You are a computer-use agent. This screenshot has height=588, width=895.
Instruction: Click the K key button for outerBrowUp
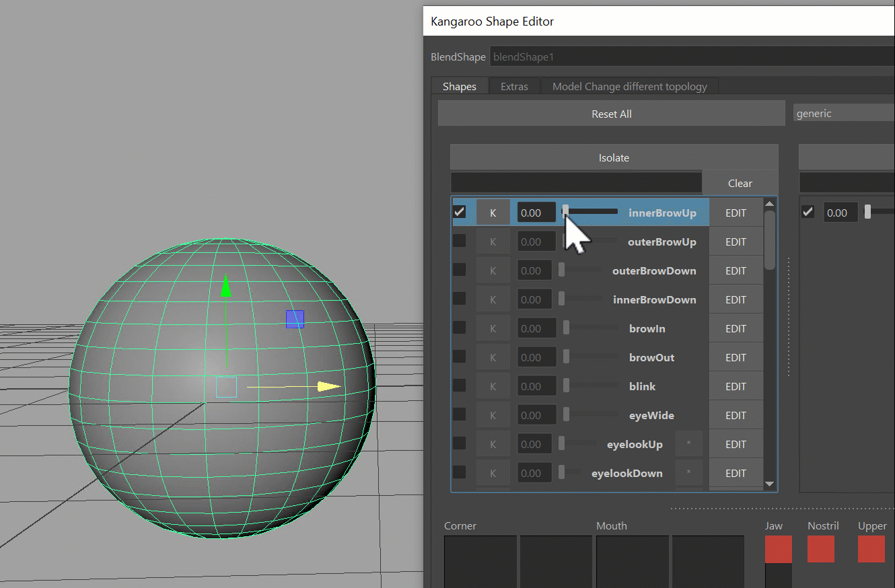(493, 242)
